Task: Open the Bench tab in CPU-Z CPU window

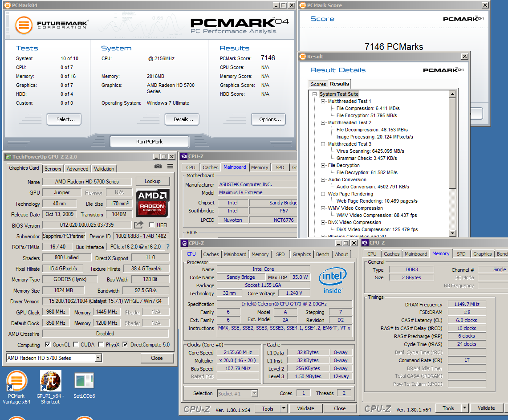Action: 323,254
